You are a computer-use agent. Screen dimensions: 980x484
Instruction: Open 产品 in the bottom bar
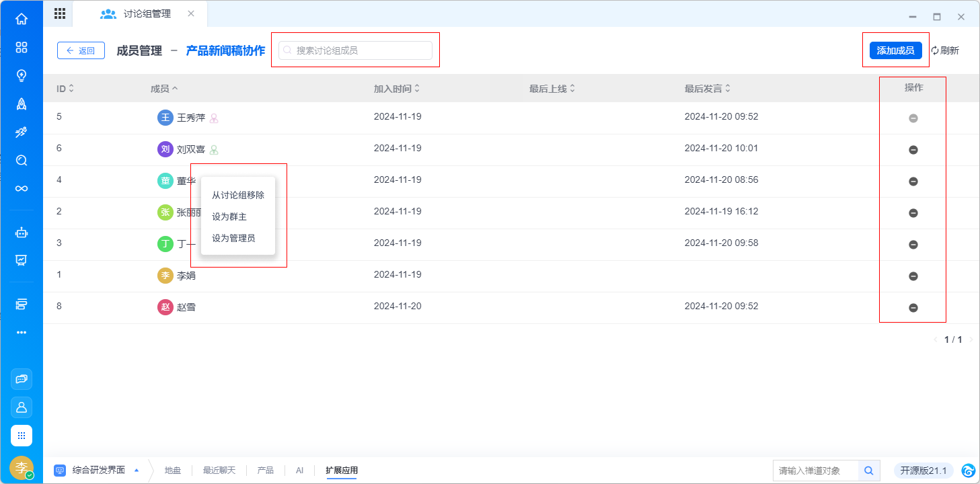(266, 471)
